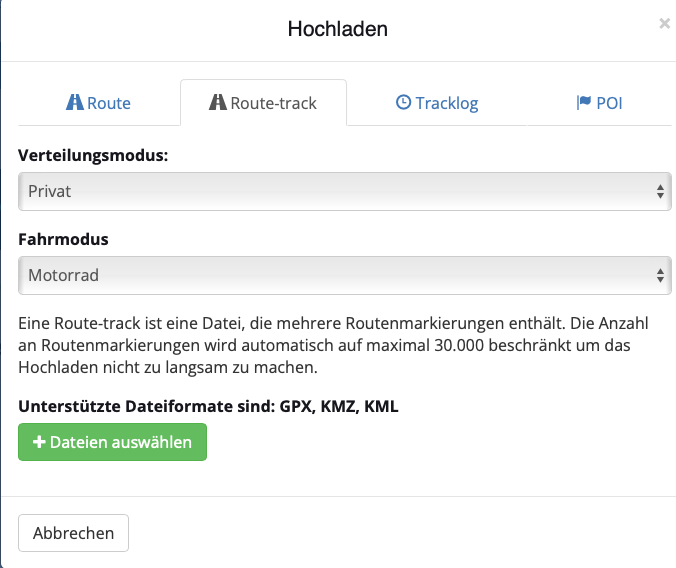Click the clock icon on the Tracklog tab

[403, 103]
